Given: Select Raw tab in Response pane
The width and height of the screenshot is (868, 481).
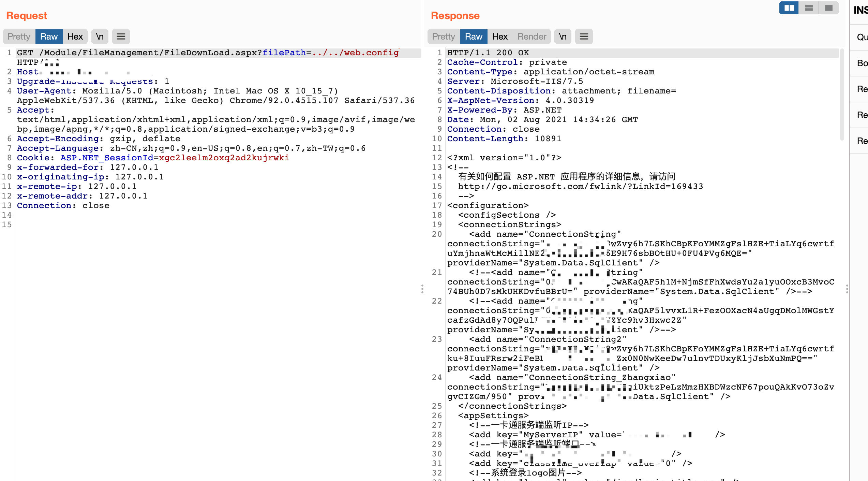Looking at the screenshot, I should [x=474, y=37].
